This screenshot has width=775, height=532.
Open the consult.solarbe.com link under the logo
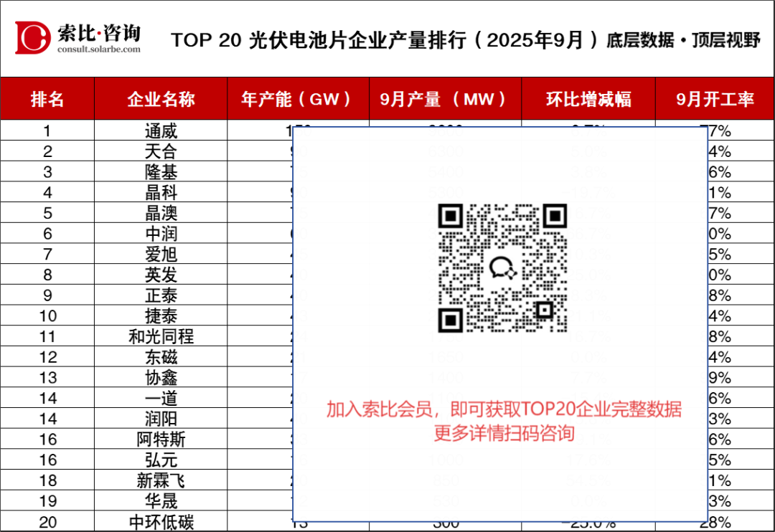98,49
